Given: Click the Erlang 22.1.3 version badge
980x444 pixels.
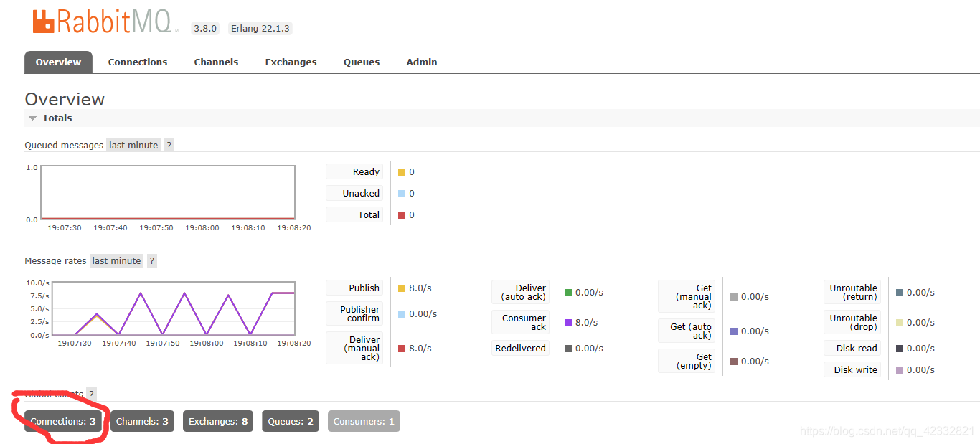Looking at the screenshot, I should click(x=260, y=29).
